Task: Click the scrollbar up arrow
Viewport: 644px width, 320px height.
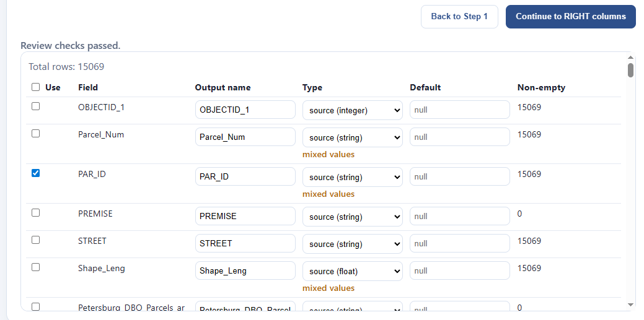Action: [x=631, y=57]
